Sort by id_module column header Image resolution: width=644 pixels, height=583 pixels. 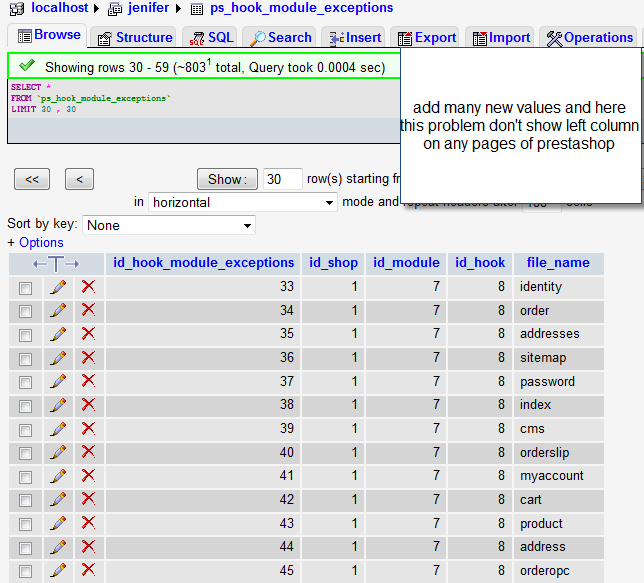click(x=406, y=263)
